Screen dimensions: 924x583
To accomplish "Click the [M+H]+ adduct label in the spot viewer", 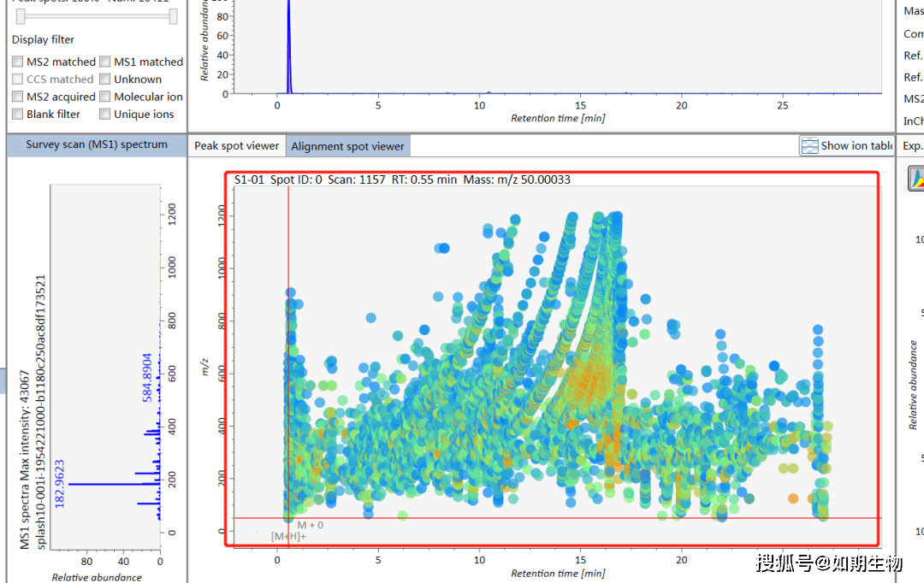I will [289, 537].
